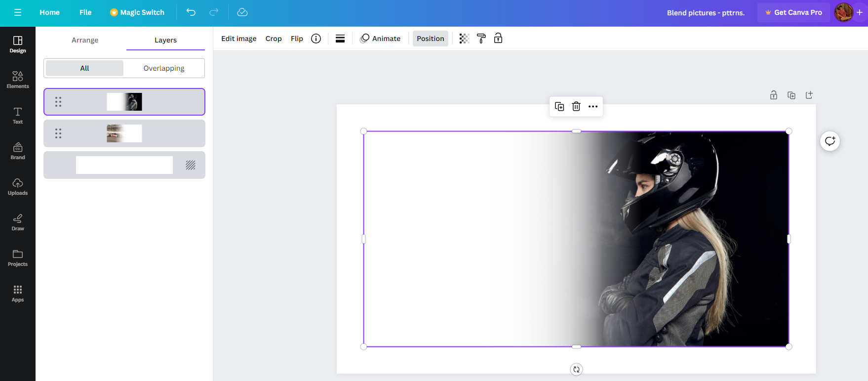
Task: Select the helmet rider layer thumbnail
Action: [x=124, y=102]
